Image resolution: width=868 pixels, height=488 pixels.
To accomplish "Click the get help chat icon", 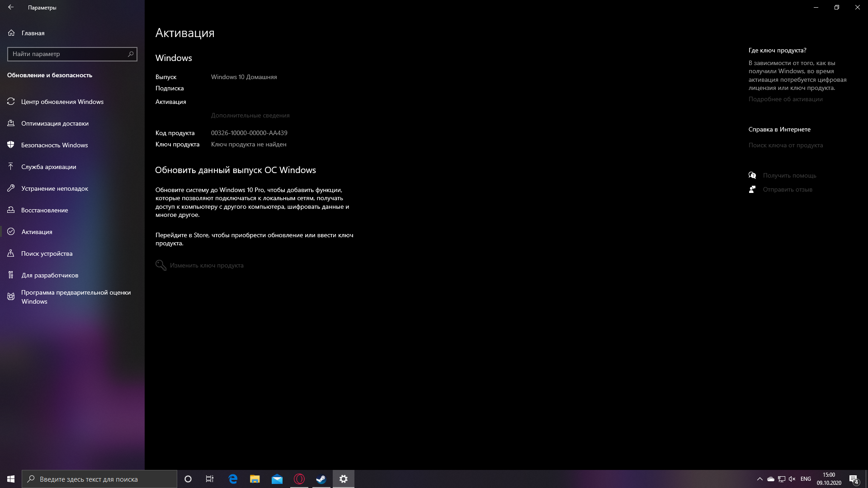I will coord(752,175).
